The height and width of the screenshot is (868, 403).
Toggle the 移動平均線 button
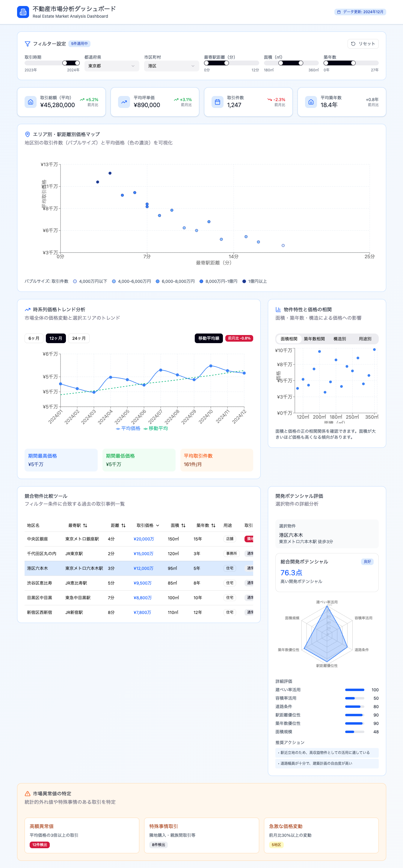click(209, 338)
